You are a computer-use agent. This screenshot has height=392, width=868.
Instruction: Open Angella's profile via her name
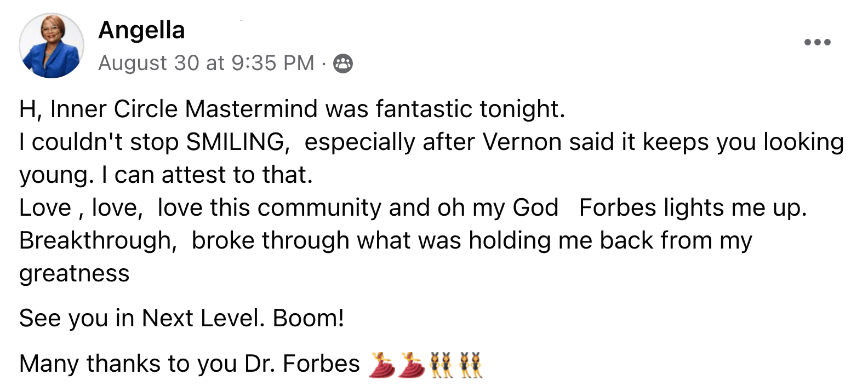[141, 30]
